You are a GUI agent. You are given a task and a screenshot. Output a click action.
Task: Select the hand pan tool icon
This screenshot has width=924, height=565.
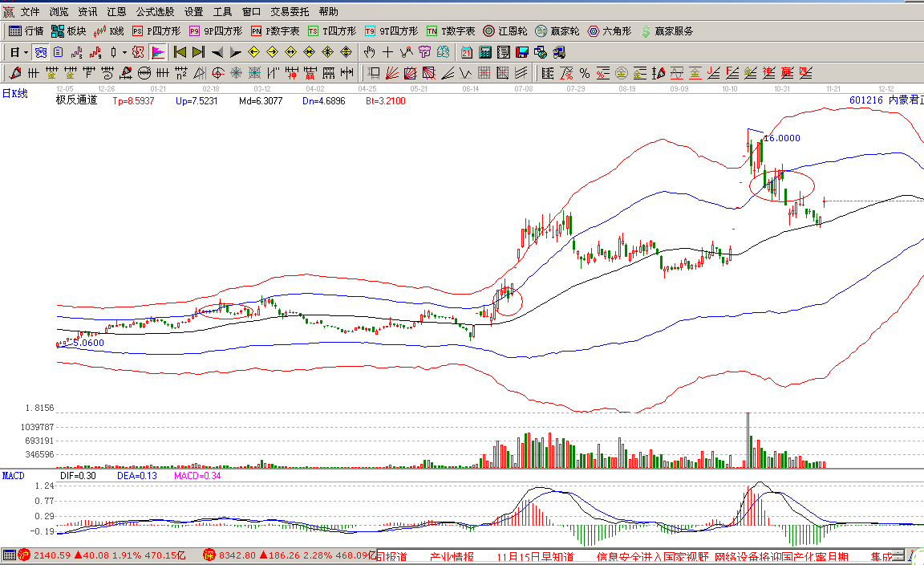pos(369,52)
